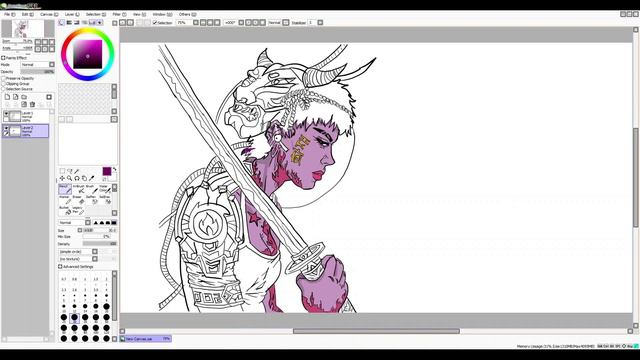Select Layer2 in the layers list

click(25, 131)
